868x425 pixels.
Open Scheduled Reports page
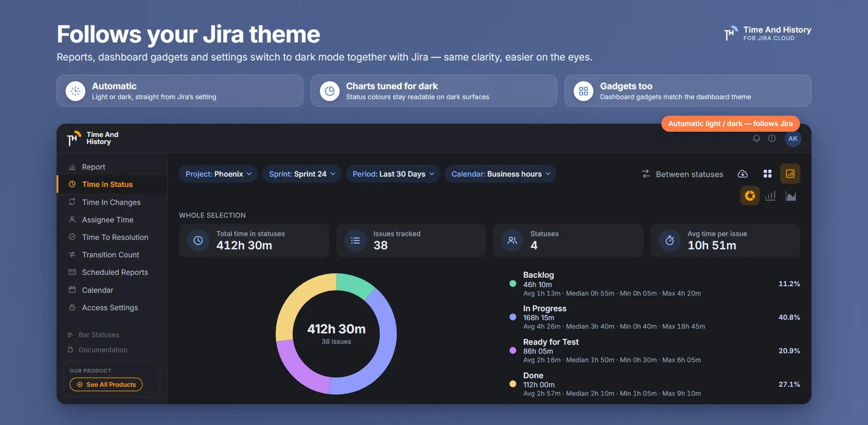pyautogui.click(x=112, y=272)
